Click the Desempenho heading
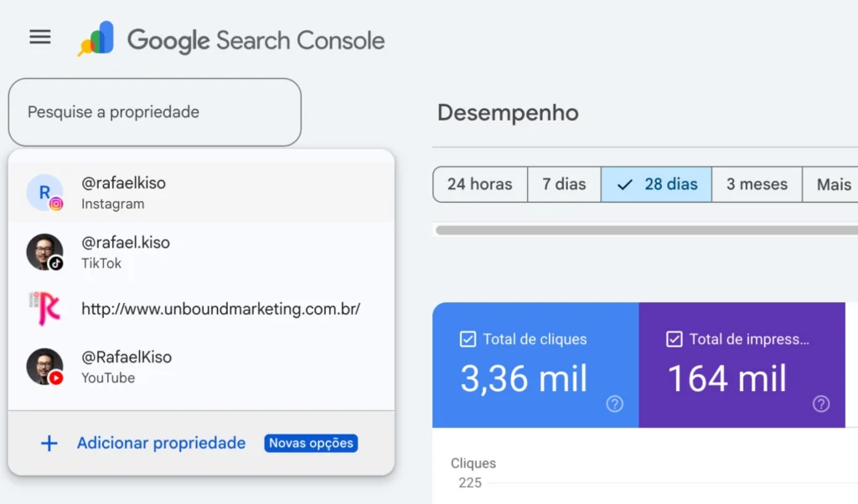 pos(508,113)
